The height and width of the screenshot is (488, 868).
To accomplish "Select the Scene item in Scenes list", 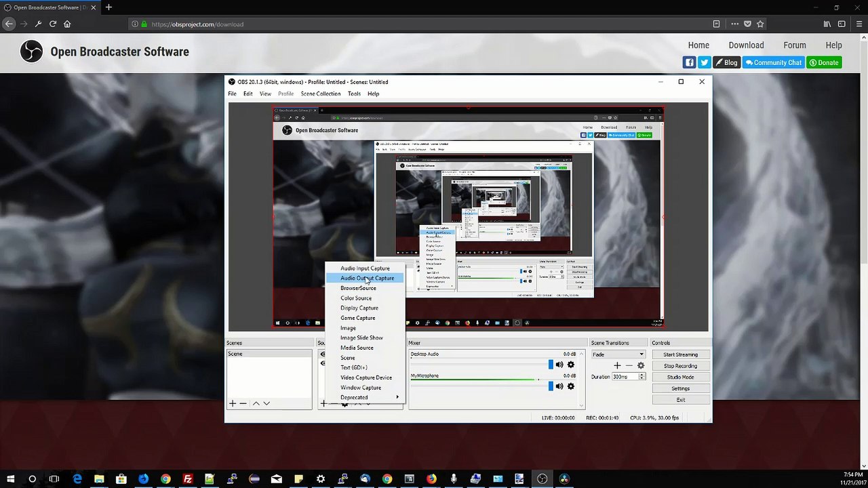I will coord(269,354).
